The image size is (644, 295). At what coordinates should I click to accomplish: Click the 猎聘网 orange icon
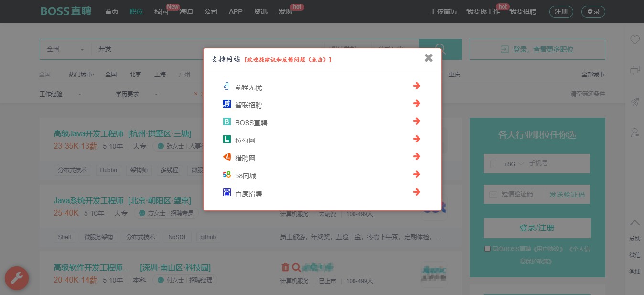click(x=227, y=157)
